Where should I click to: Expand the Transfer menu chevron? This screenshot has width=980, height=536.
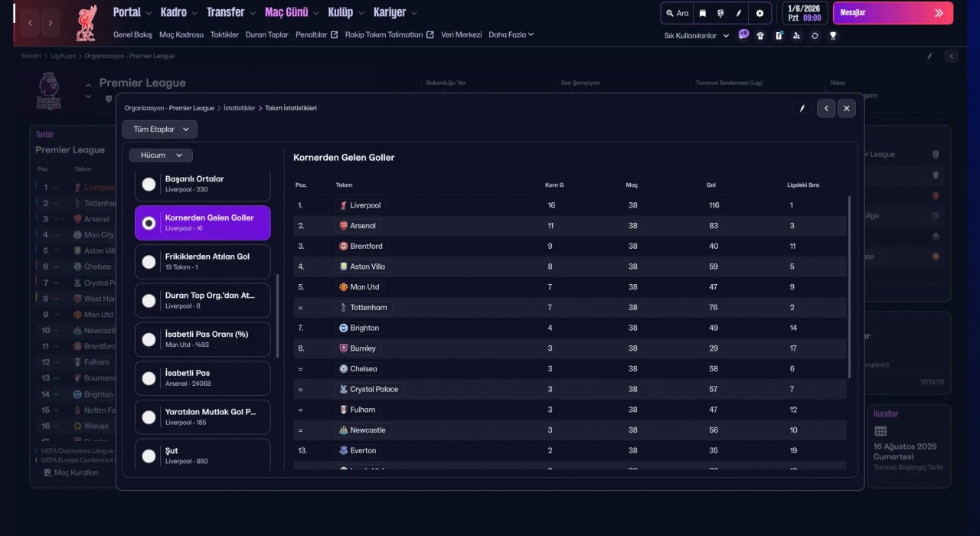pos(253,13)
